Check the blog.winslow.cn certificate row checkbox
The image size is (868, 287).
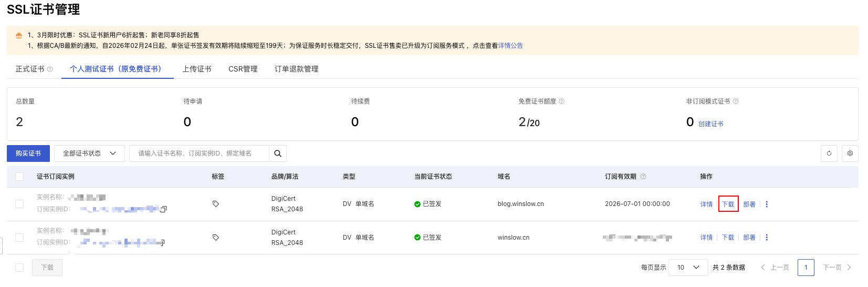tap(19, 204)
